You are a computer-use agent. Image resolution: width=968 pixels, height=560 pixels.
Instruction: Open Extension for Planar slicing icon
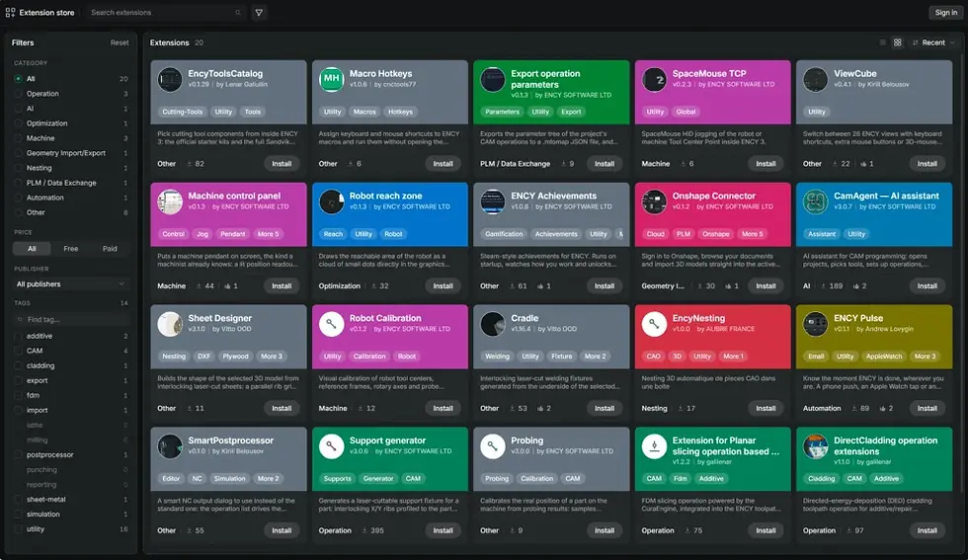click(654, 446)
